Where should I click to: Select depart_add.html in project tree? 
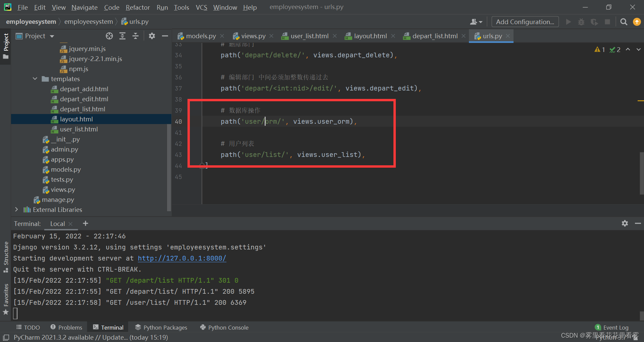tap(84, 89)
